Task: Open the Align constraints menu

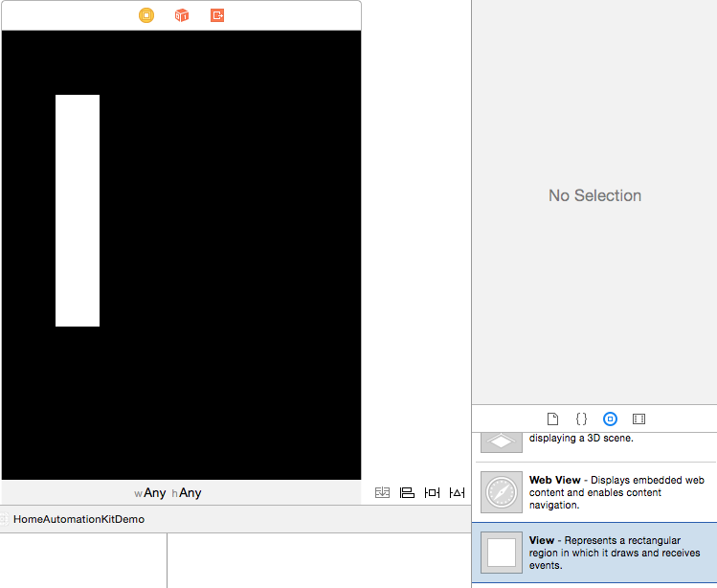Action: (x=407, y=493)
